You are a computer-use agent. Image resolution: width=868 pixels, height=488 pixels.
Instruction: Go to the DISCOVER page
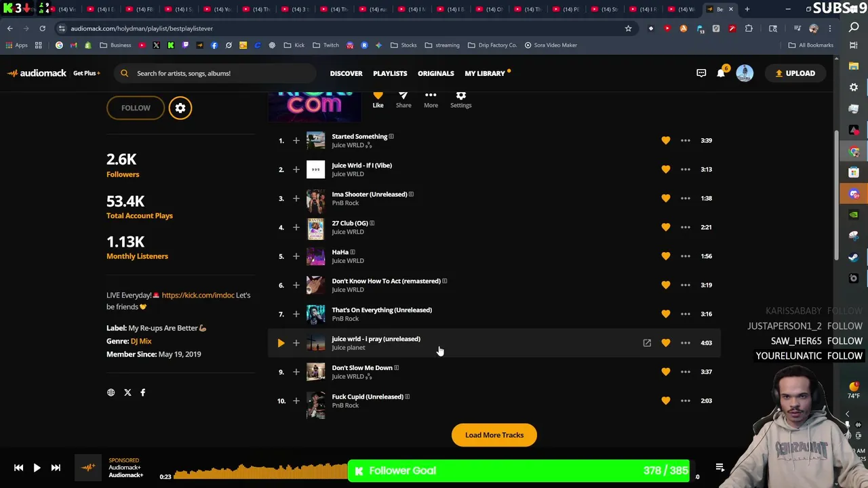[x=346, y=73]
